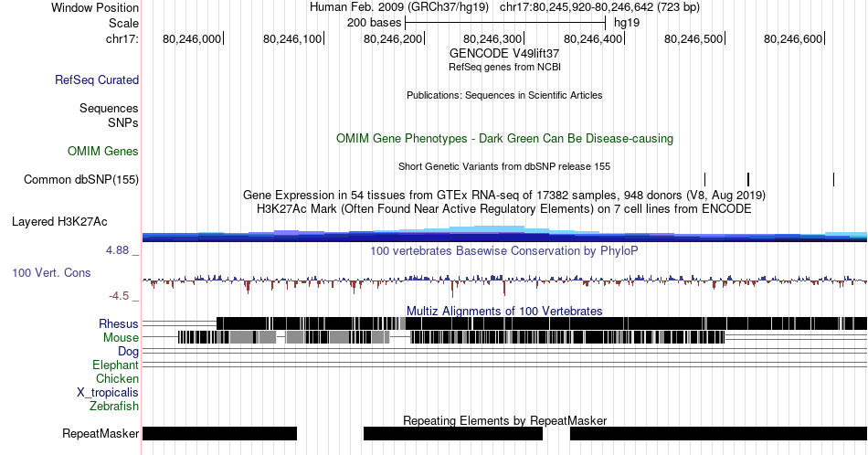Click Publications: Sequences in Scientific Articles title
This screenshot has width=868, height=455.
click(x=504, y=95)
